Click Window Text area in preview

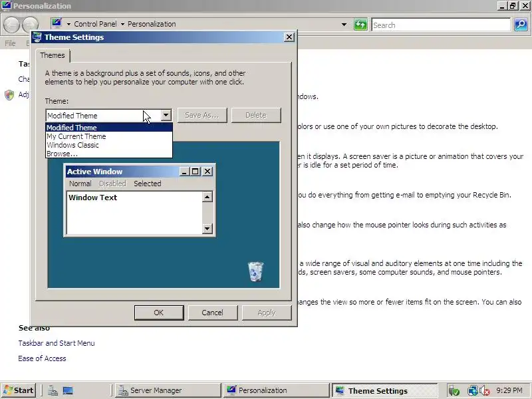(x=134, y=213)
